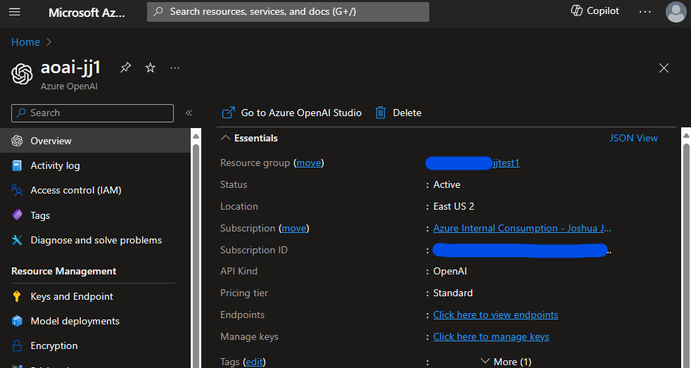This screenshot has width=691, height=368.
Task: Click the Delete trash can icon
Action: coord(380,113)
